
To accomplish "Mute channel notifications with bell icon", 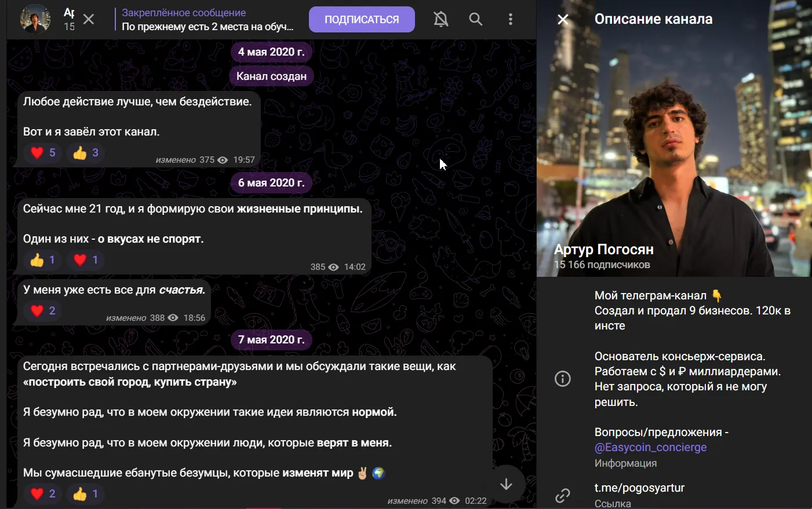I will (x=441, y=19).
